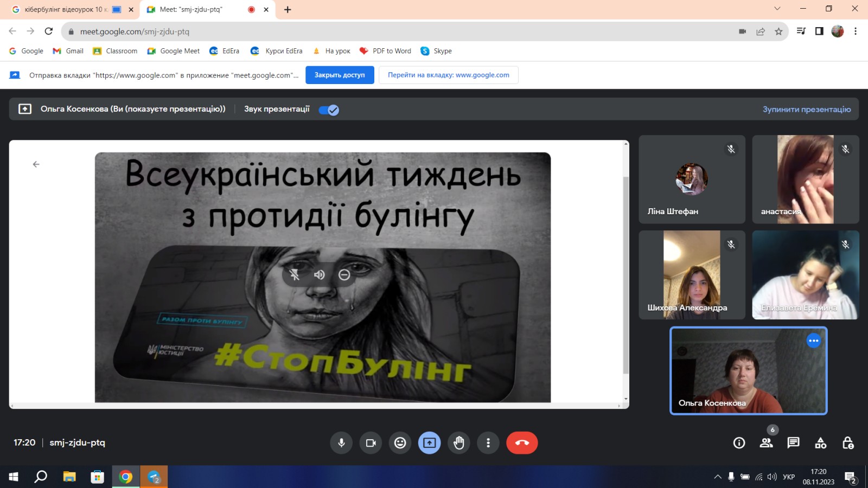Screen dimensions: 868x488
Task: Open options on Ольга Косенкова's video tile
Action: [813, 341]
